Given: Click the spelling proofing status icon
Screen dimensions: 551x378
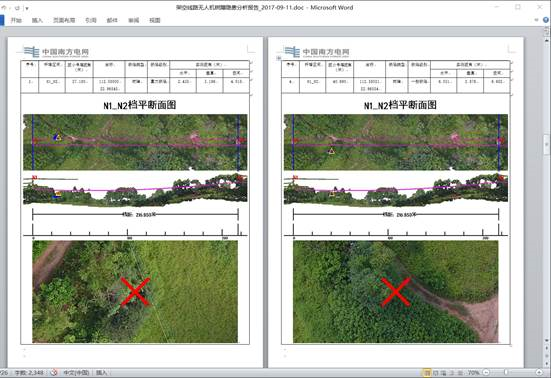Looking at the screenshot, I should [x=54, y=372].
